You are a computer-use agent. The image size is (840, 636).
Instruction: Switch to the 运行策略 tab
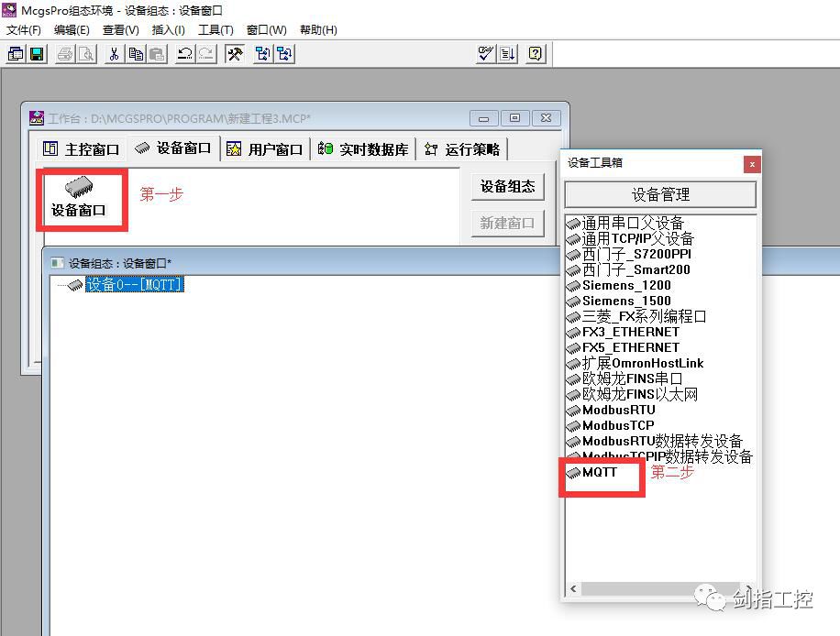463,149
